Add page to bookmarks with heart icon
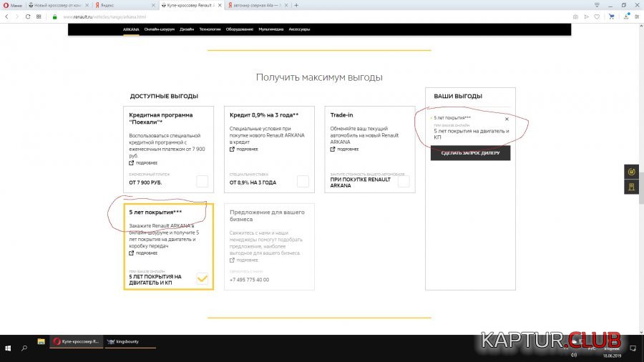This screenshot has width=644, height=362. 597,17
